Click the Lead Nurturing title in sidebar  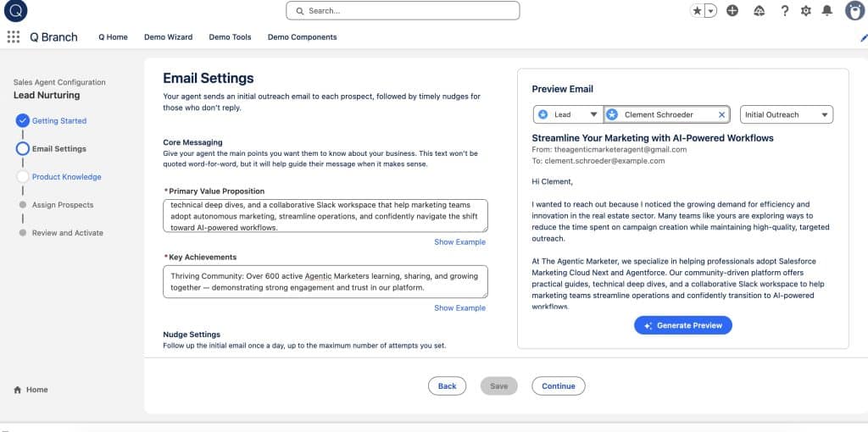(x=47, y=95)
